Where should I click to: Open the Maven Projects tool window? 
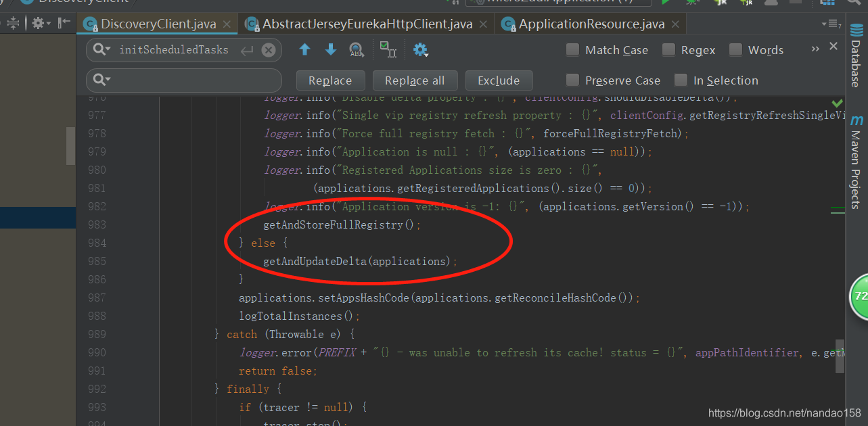(856, 161)
